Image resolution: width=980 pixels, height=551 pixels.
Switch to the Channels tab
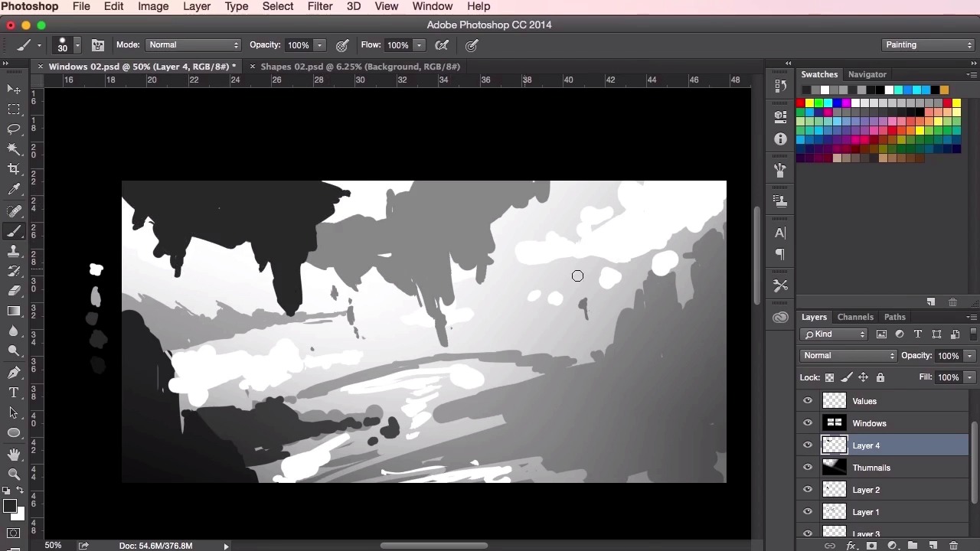pos(855,317)
